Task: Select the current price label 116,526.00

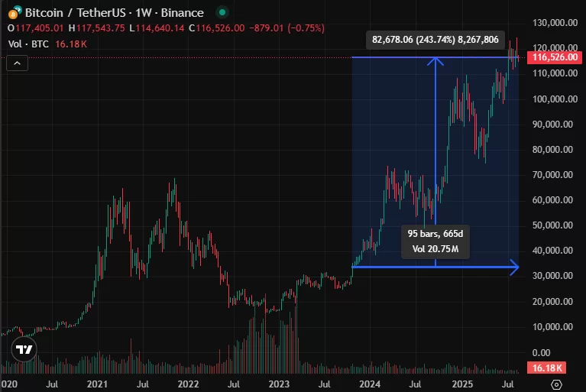Action: tap(554, 57)
